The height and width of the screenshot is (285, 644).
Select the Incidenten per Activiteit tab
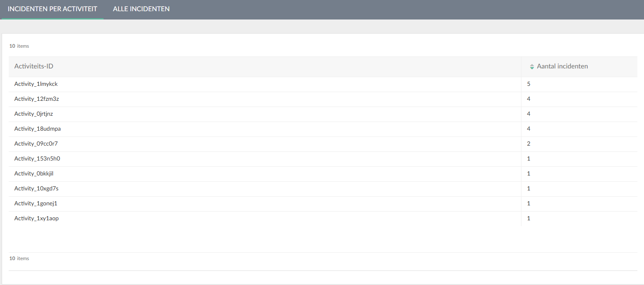click(52, 9)
